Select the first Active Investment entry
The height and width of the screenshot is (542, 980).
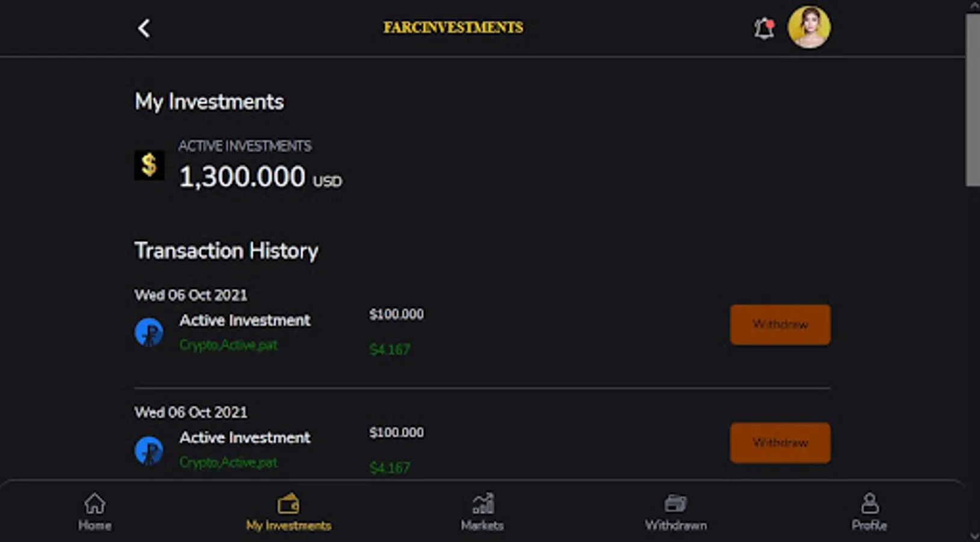244,320
